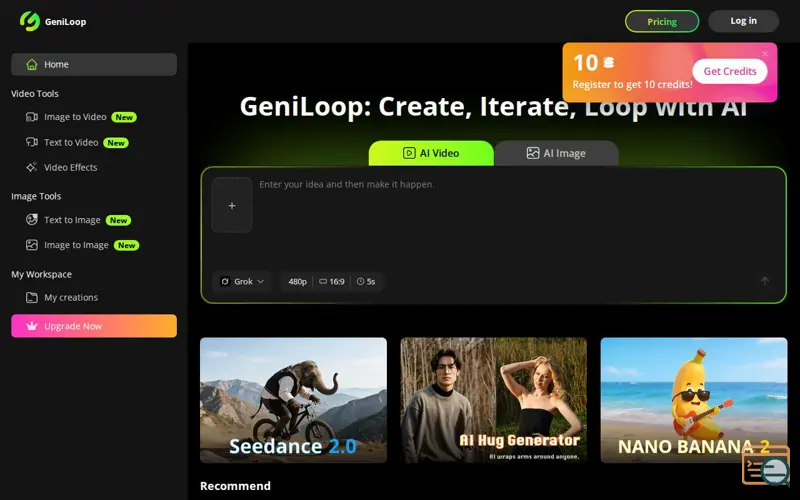Click the Grok model logo icon

coord(225,281)
